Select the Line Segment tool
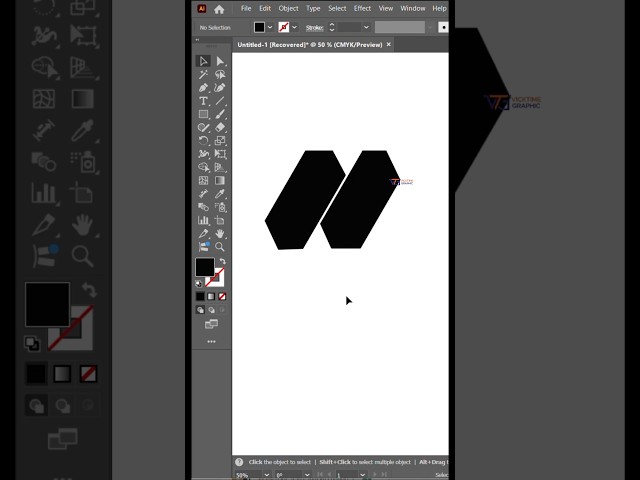The image size is (640, 480). [x=220, y=101]
